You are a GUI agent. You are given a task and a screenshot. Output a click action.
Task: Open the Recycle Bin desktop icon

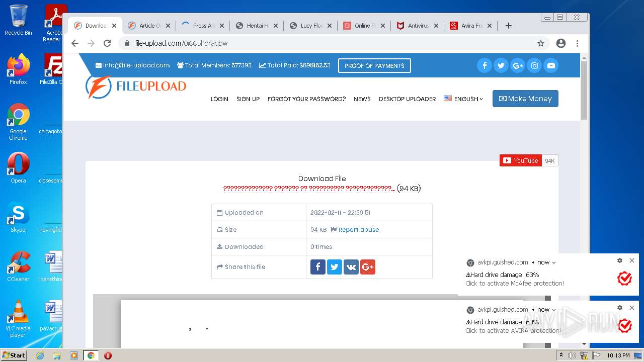[18, 20]
